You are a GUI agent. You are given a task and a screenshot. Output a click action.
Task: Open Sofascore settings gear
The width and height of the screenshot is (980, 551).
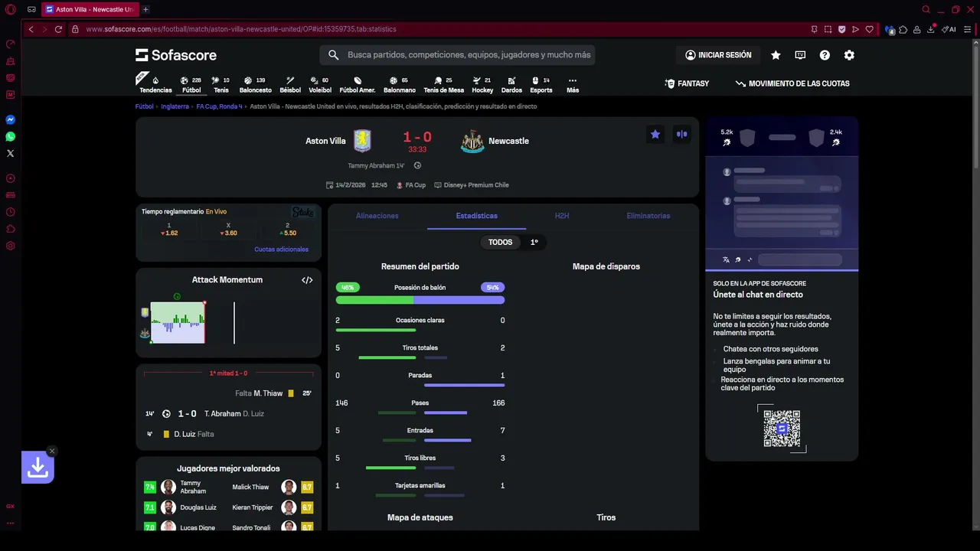pos(849,55)
